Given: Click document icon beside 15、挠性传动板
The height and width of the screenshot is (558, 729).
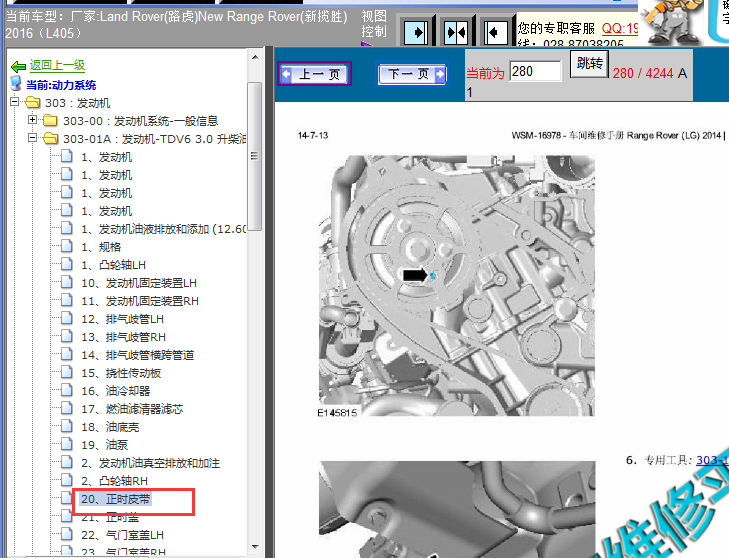Looking at the screenshot, I should coord(67,372).
